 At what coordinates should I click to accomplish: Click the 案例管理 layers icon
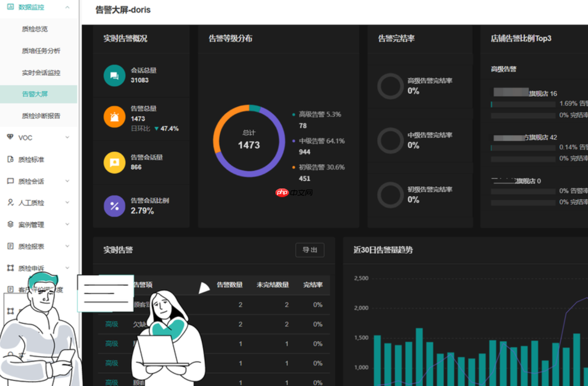click(x=10, y=224)
